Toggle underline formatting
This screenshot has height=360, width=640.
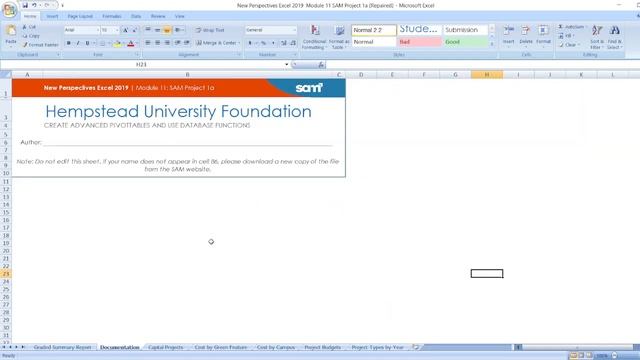tap(87, 43)
